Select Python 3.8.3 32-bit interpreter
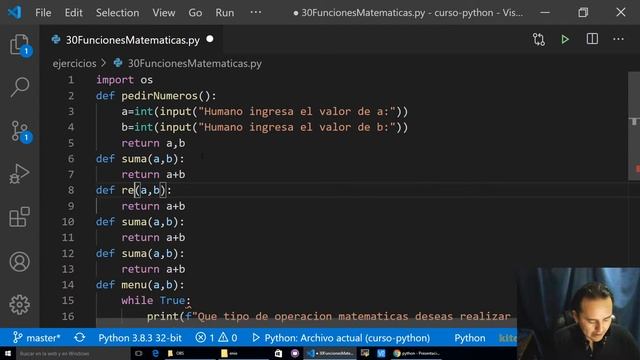The height and width of the screenshot is (360, 640). pos(140,338)
